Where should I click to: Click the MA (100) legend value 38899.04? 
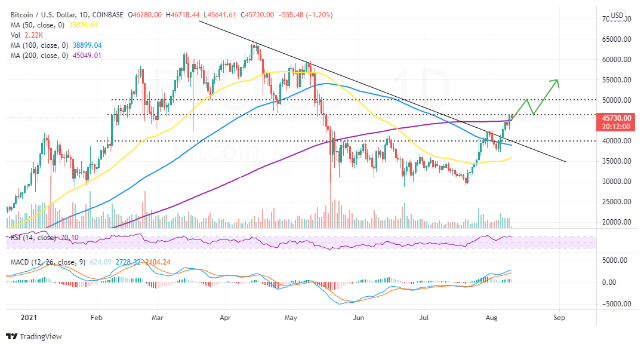(87, 45)
